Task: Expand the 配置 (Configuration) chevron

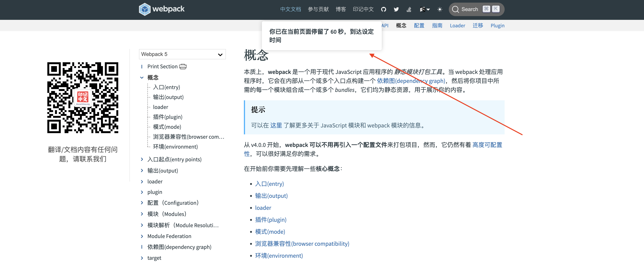Action: [x=142, y=203]
